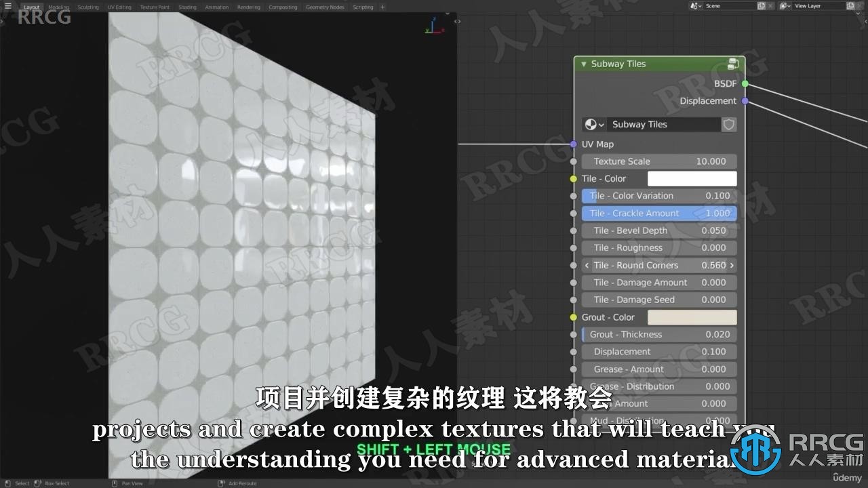Collapse the Subway Tiles node
Image resolution: width=868 pixels, height=488 pixels.
(x=583, y=64)
